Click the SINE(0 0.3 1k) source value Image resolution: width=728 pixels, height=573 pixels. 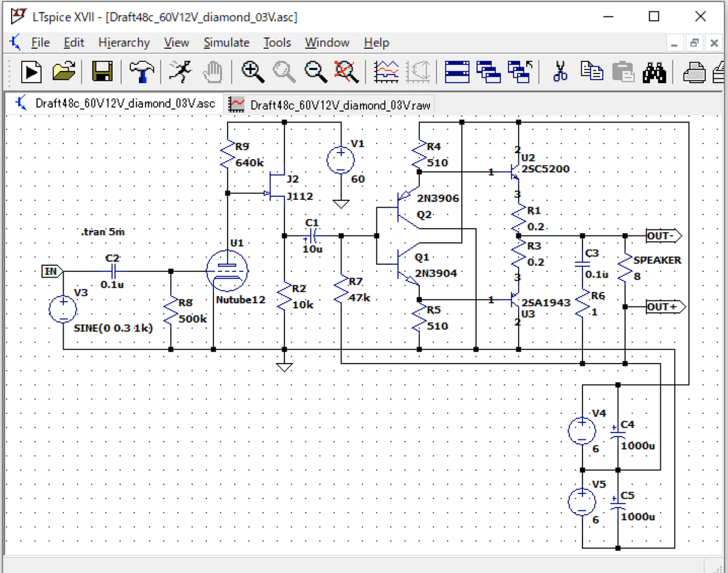(x=113, y=328)
